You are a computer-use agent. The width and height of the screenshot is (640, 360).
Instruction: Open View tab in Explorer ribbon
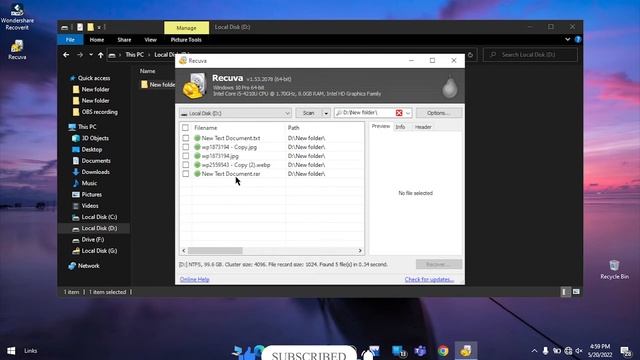(150, 40)
